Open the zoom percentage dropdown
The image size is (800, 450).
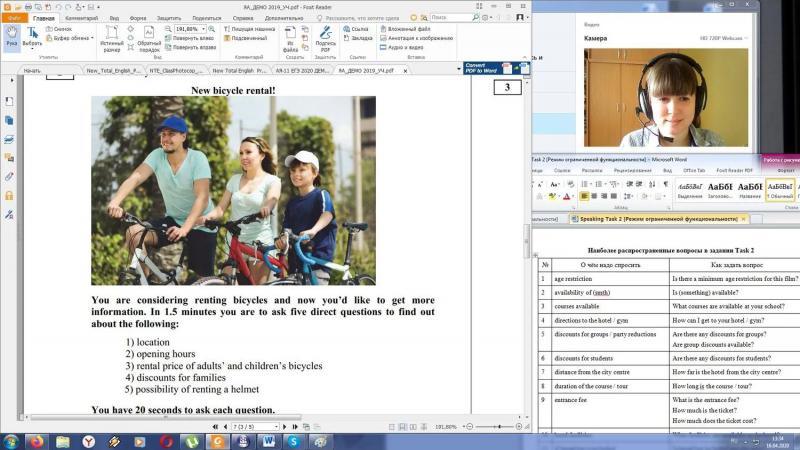[203, 29]
